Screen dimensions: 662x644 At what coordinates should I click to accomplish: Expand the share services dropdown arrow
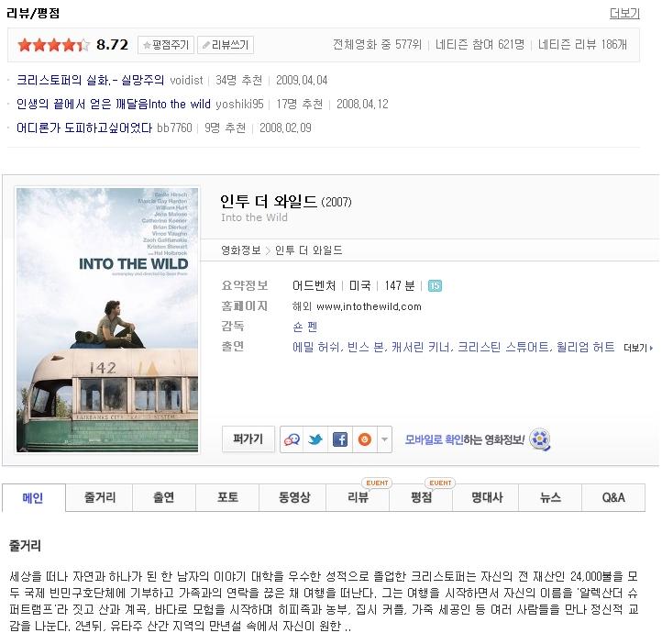384,439
